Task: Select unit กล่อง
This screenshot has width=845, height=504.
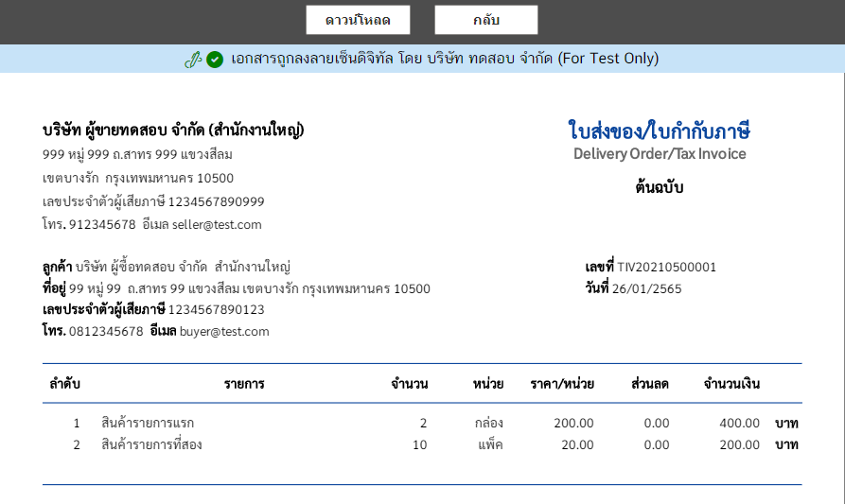Action: tap(489, 424)
